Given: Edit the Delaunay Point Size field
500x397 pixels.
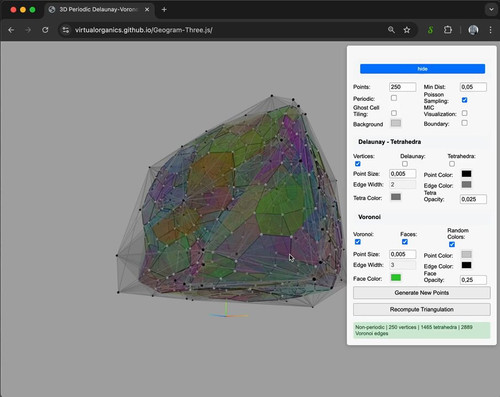Looking at the screenshot, I should [x=402, y=174].
